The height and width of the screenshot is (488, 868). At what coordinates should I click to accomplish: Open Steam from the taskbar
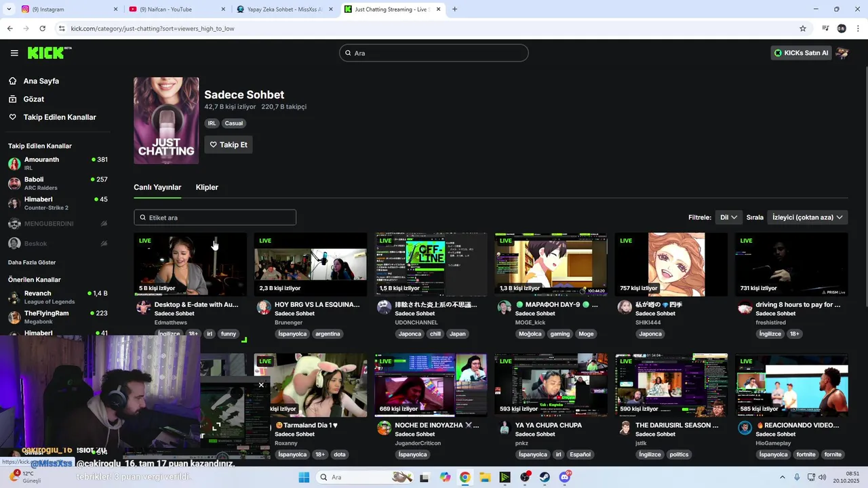545,477
